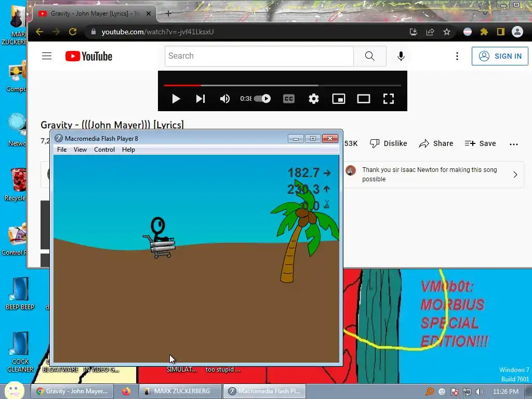
Task: Click the 182.7 distance readout
Action: coord(309,172)
